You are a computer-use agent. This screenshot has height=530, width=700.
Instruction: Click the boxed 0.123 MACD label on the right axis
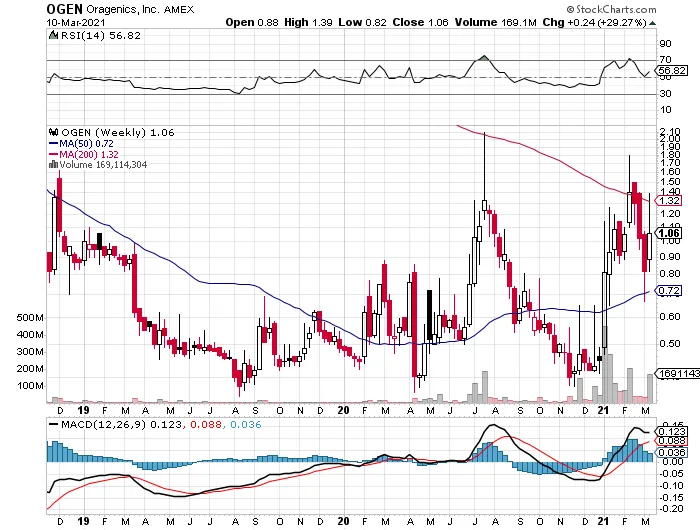tap(671, 432)
